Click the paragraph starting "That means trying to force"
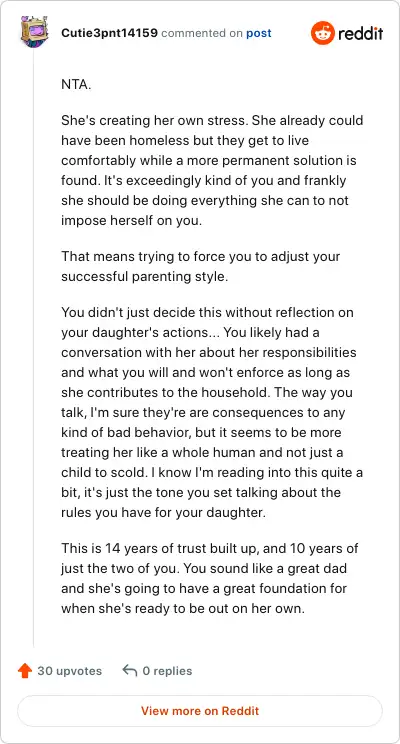This screenshot has height=744, width=400. pos(201,267)
